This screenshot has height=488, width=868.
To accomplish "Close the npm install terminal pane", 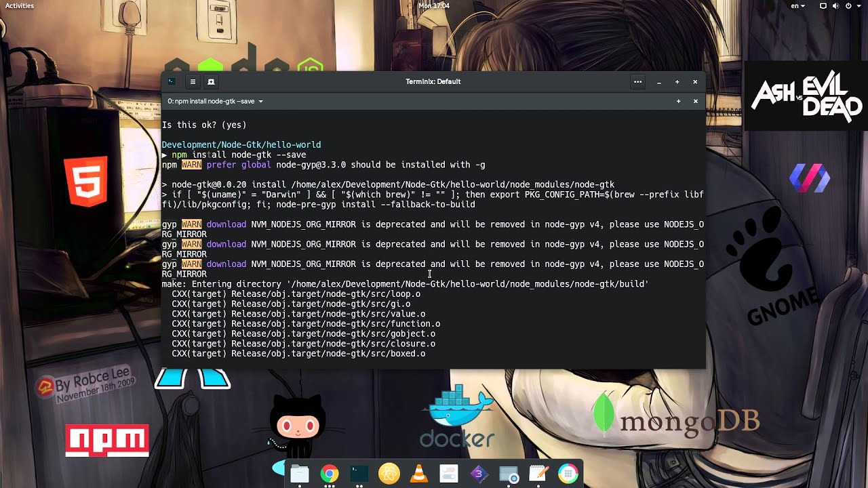I will coord(695,101).
